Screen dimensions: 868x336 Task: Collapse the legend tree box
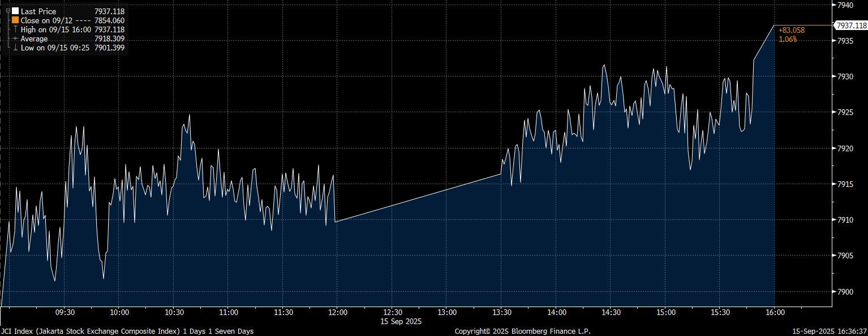coord(7,11)
